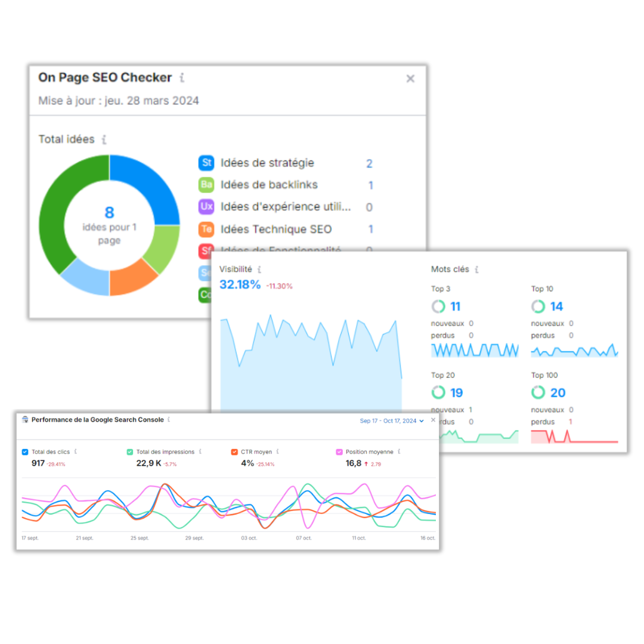Click the Top 10 sparkline chart
This screenshot has width=644, height=644.
point(575,351)
